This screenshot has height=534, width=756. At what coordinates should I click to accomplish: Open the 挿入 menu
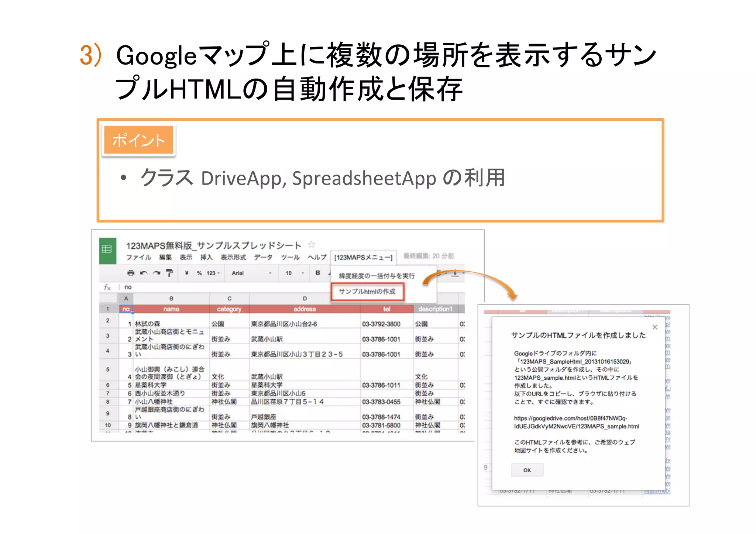[x=206, y=257]
